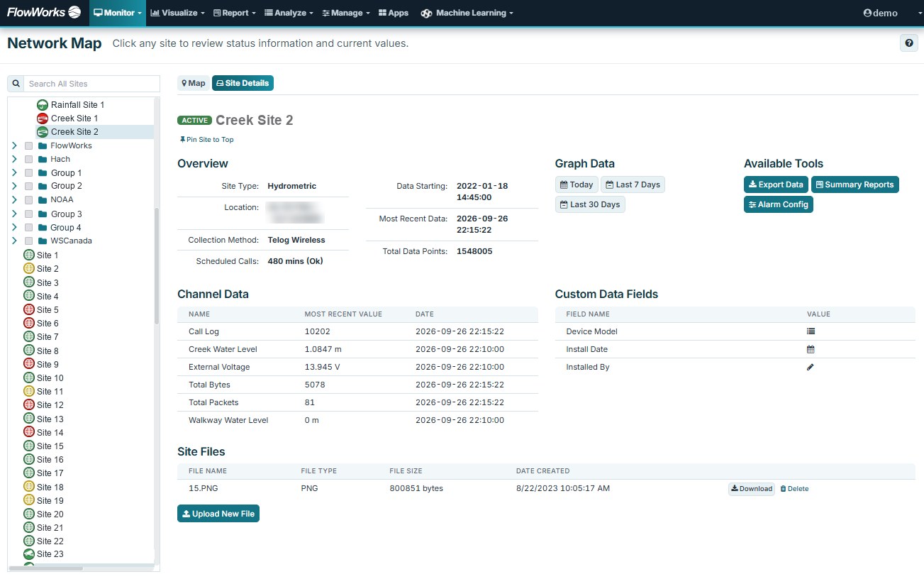Graph data for Last 7 Days
Image resolution: width=924 pixels, height=584 pixels.
(x=633, y=184)
